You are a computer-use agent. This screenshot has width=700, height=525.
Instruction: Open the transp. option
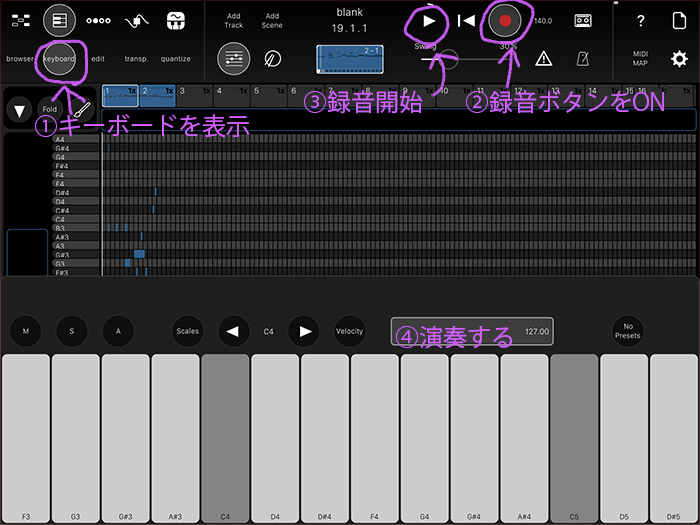tap(136, 59)
